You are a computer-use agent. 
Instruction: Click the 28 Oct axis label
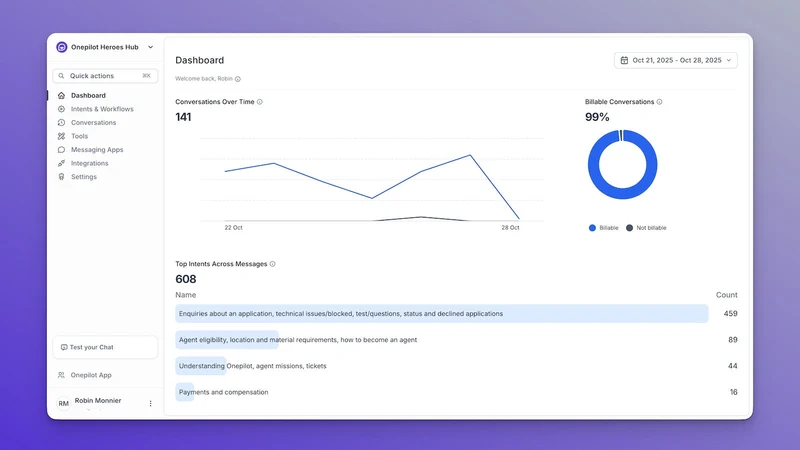(x=510, y=228)
